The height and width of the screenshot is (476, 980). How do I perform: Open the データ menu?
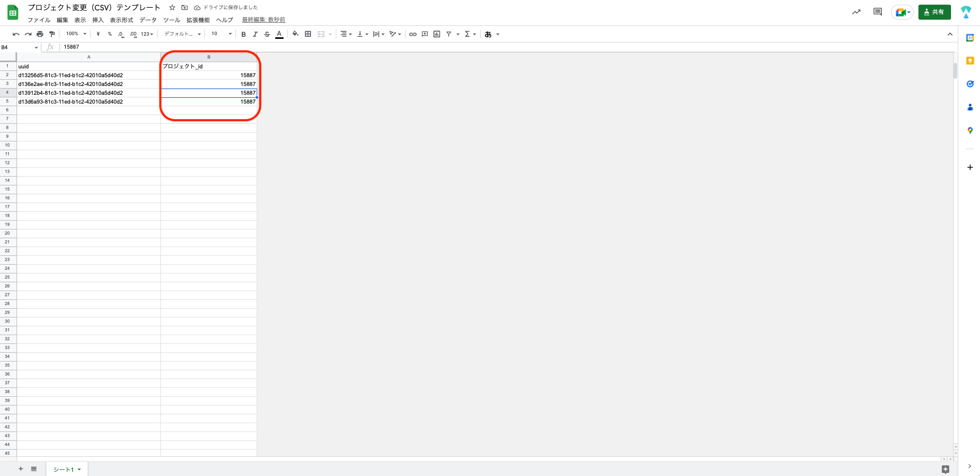point(148,20)
